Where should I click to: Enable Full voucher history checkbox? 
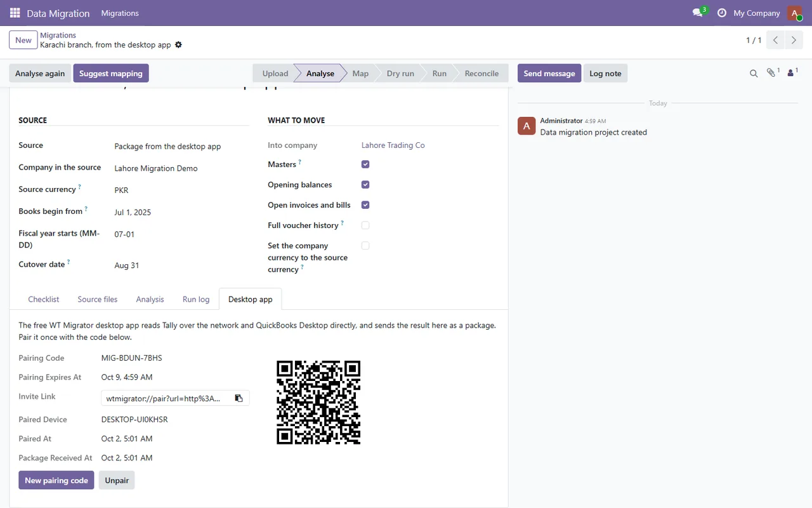365,225
